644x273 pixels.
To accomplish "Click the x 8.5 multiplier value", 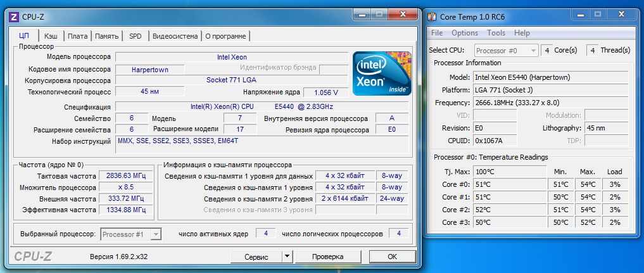I will 125,187.
